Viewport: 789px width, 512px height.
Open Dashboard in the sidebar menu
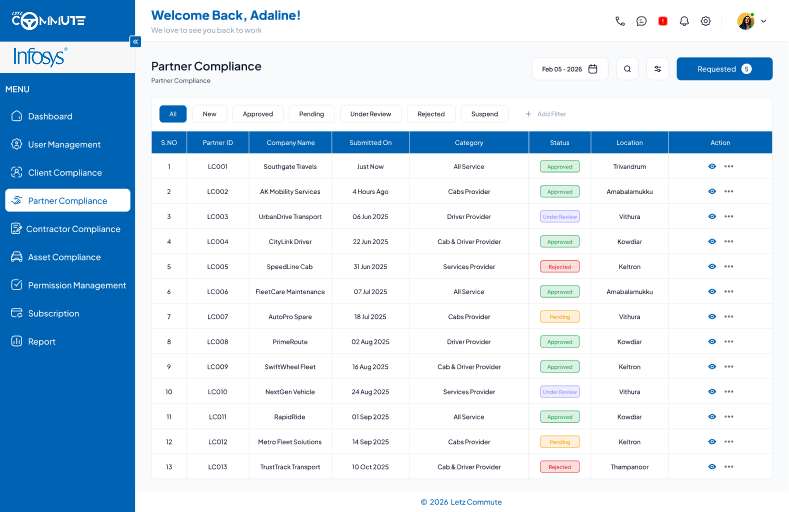67,116
